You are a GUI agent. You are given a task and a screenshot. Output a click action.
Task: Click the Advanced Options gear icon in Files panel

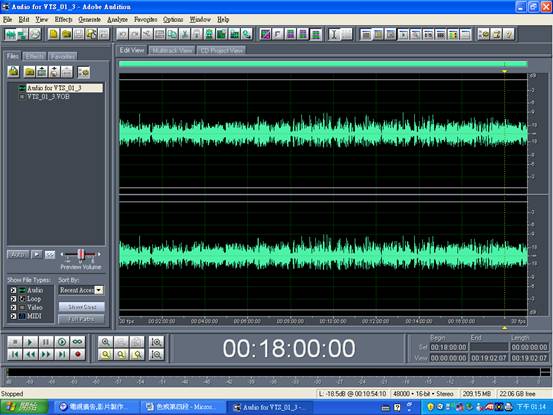pyautogui.click(x=84, y=72)
